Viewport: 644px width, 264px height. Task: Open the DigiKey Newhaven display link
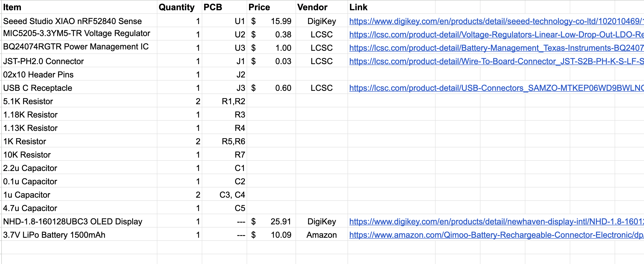(495, 221)
